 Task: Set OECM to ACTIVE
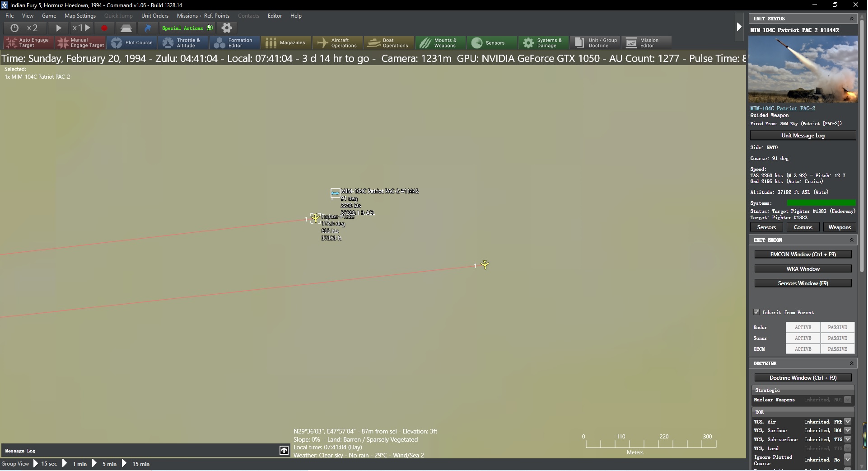click(803, 349)
